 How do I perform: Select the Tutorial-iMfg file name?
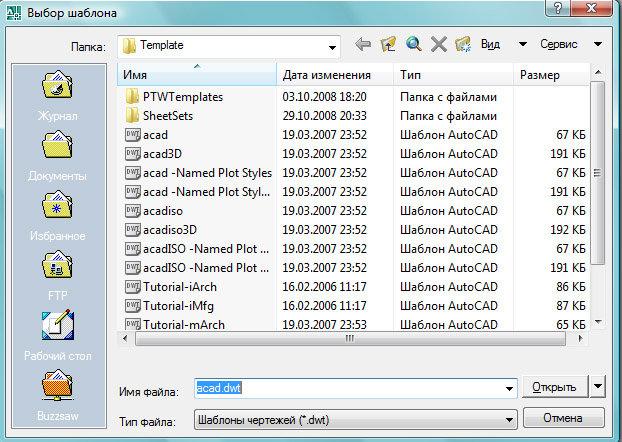pyautogui.click(x=178, y=306)
